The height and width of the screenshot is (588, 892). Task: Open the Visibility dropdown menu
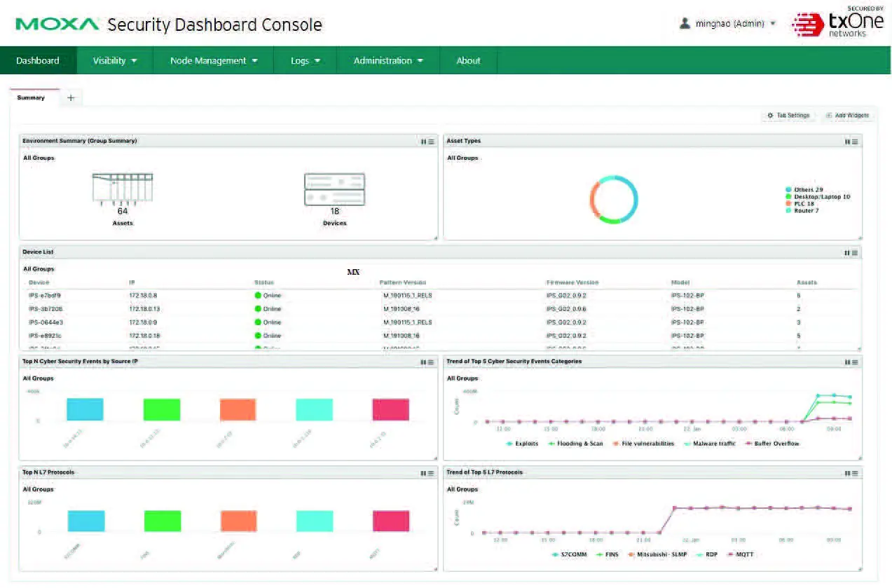coord(114,60)
